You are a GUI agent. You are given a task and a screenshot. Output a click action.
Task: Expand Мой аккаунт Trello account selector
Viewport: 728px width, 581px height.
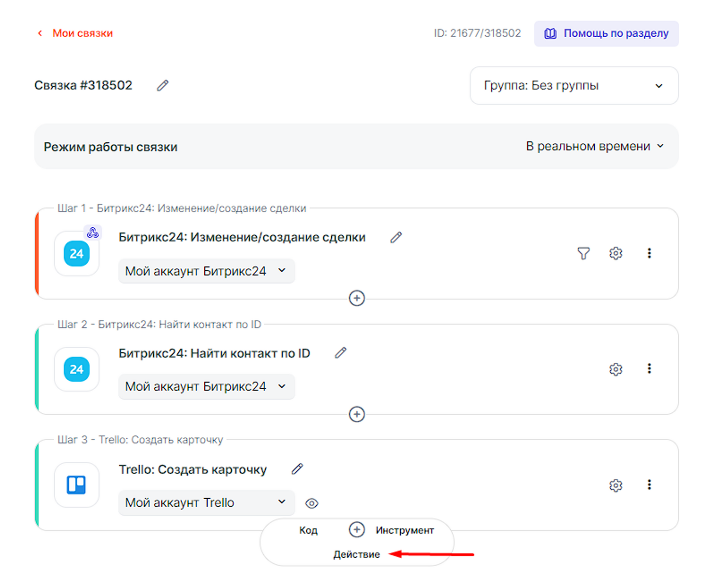tap(206, 502)
